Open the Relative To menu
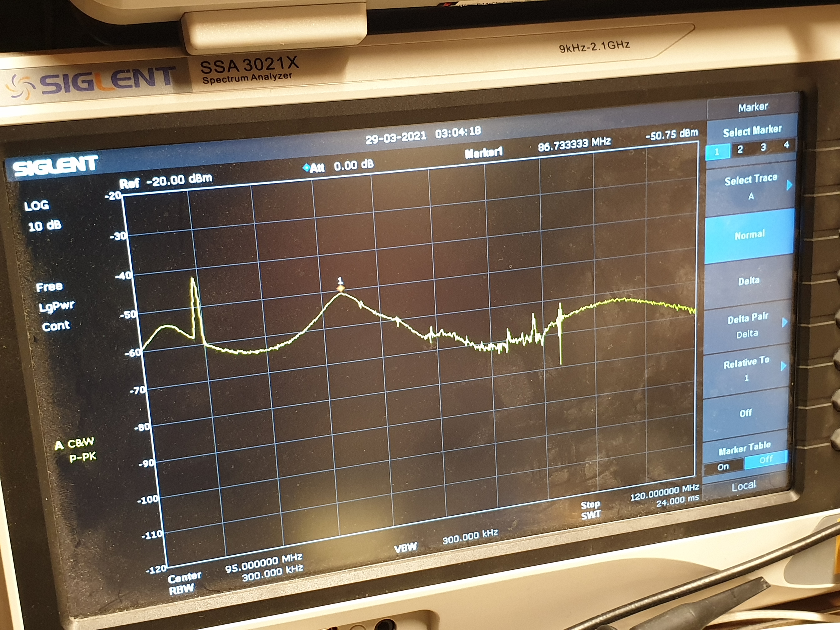840x630 pixels. pos(746,369)
